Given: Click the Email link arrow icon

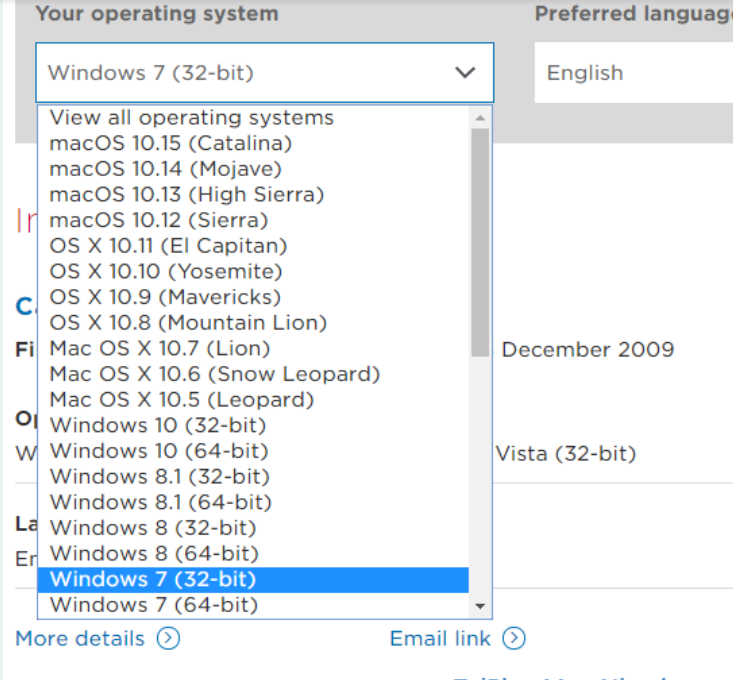Looking at the screenshot, I should 514,638.
